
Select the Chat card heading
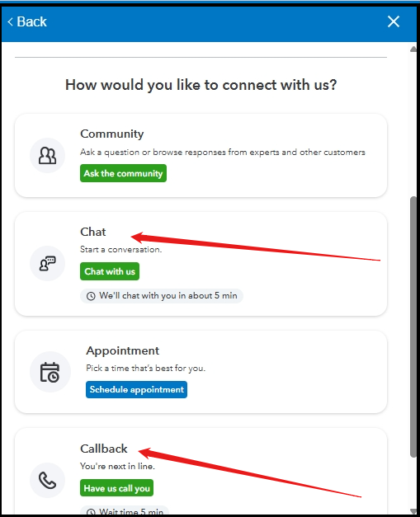pos(93,232)
